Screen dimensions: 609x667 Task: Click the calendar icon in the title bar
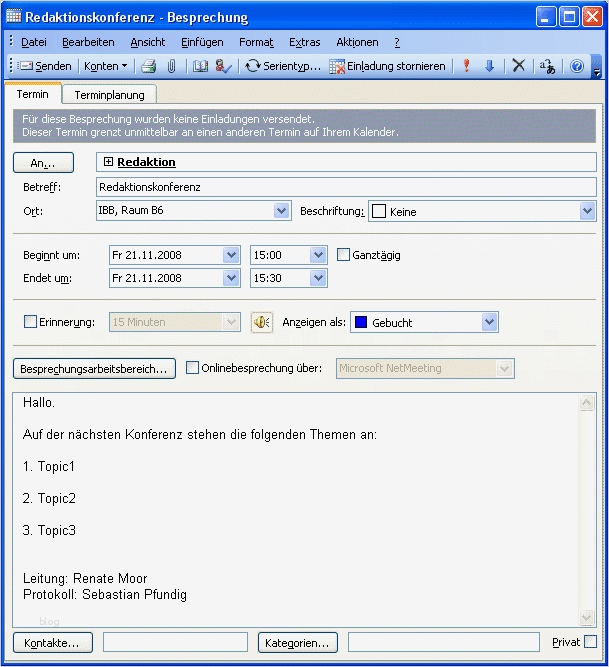pos(14,16)
